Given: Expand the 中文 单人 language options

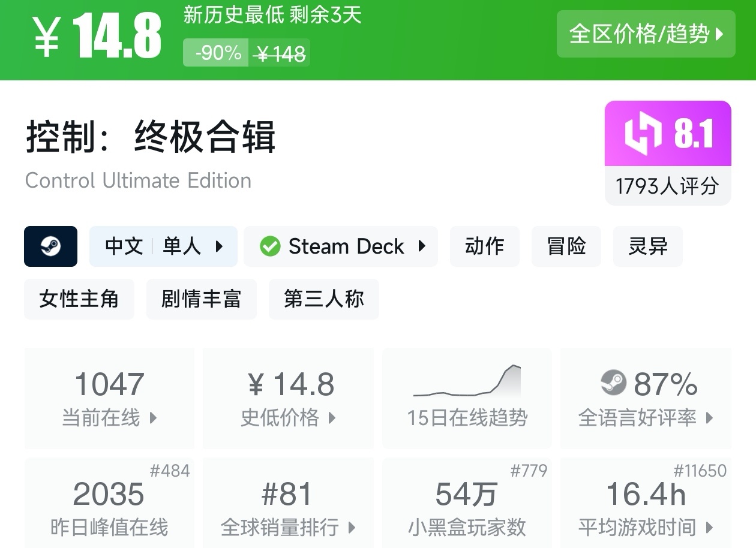Looking at the screenshot, I should click(163, 246).
